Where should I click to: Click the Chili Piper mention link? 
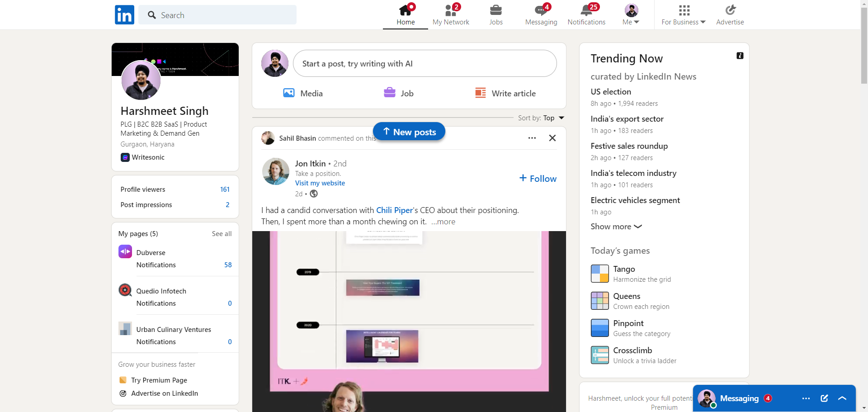394,210
